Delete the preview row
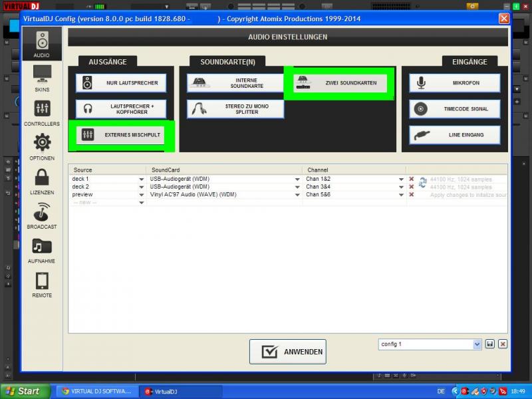 point(411,194)
